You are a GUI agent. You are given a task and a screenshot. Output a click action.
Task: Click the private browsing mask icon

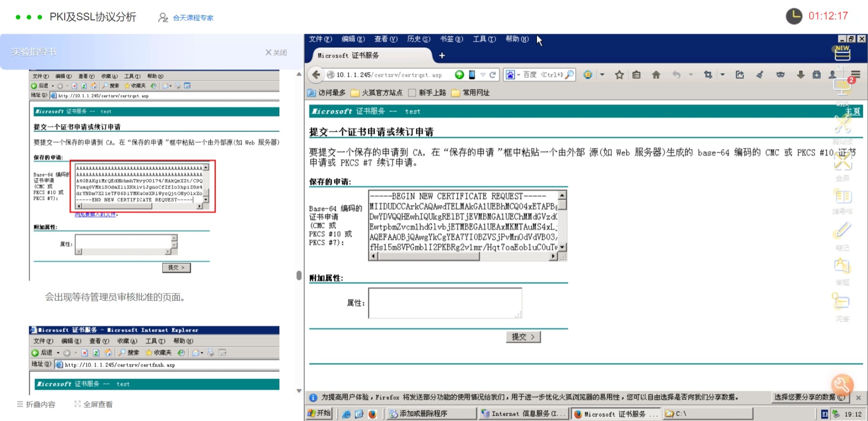coord(780,75)
